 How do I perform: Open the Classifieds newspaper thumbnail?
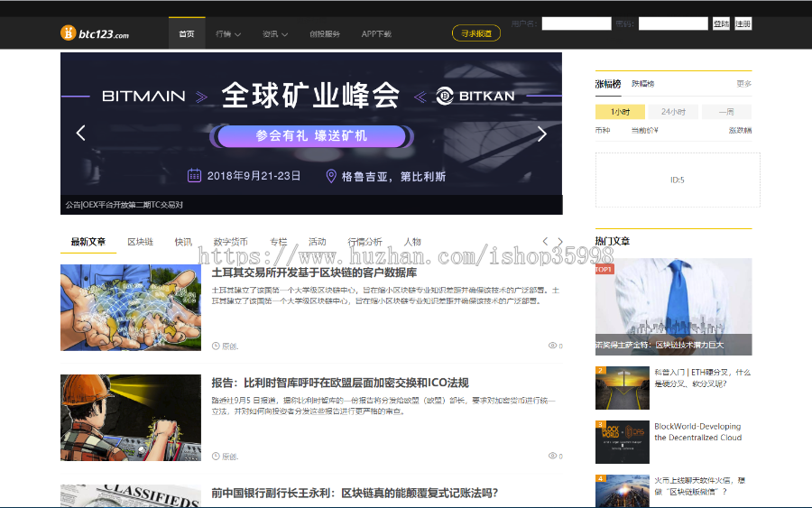tap(131, 496)
